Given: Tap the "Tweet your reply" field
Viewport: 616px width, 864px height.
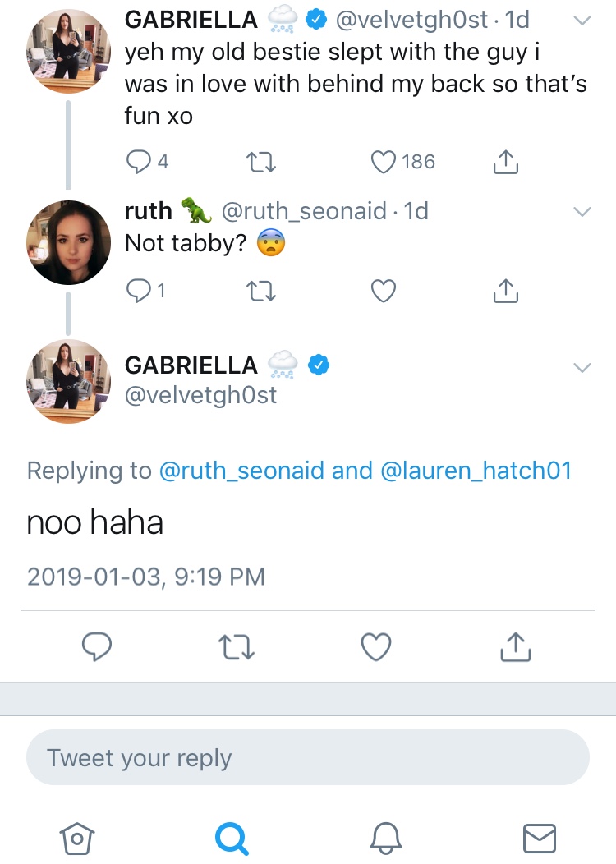Looking at the screenshot, I should click(x=308, y=758).
